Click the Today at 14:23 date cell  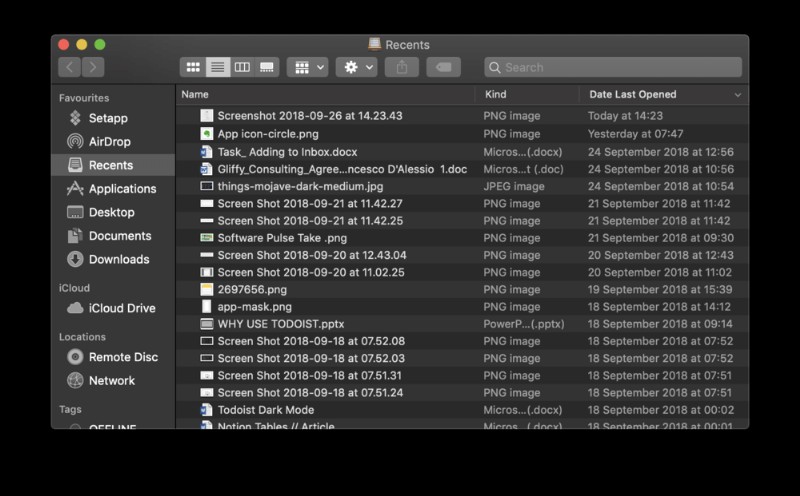[x=625, y=116]
